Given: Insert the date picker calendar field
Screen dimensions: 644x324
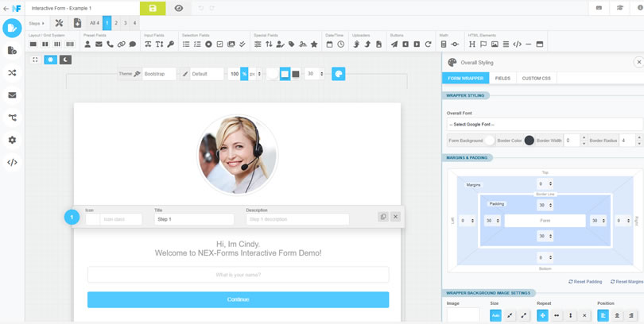Looking at the screenshot, I should pyautogui.click(x=329, y=44).
